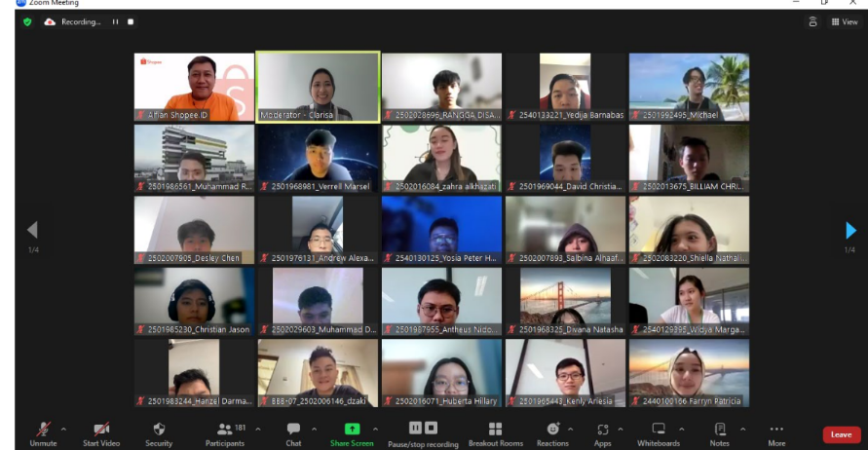Viewport: 868px width, 450px height.
Task: Expand the audio options arrow beside Unmute
Action: click(64, 429)
